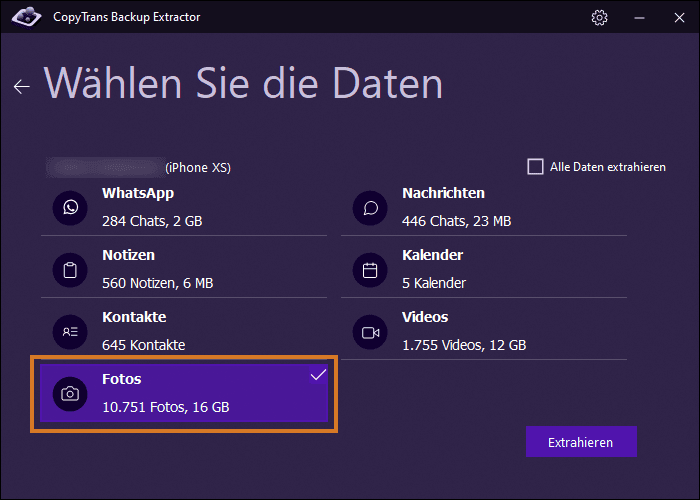Click the text '645 Kontakte'
This screenshot has width=700, height=500.
[144, 345]
